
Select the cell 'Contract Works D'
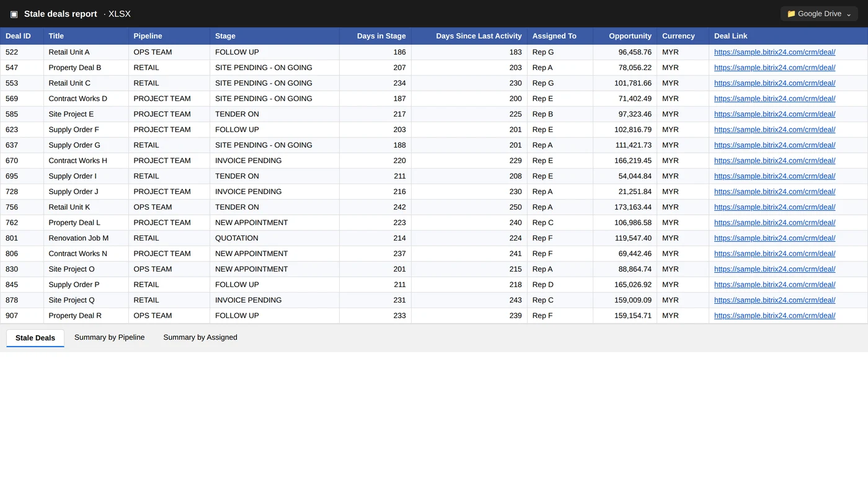86,99
